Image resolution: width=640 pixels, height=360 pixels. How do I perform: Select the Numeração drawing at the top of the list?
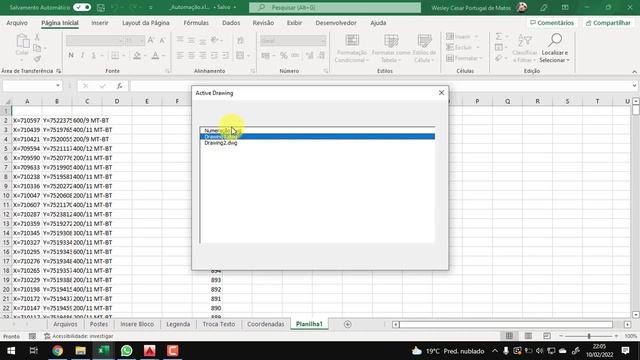pyautogui.click(x=222, y=131)
